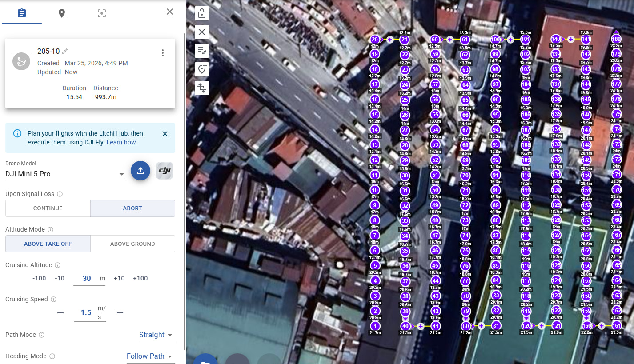
Task: Open the points of interest focus tab
Action: coord(102,13)
